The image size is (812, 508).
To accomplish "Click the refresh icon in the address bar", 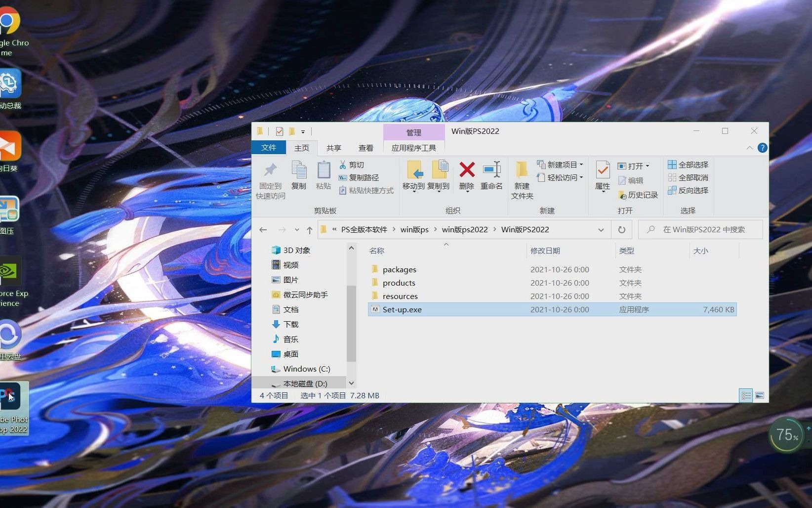I will [x=621, y=229].
